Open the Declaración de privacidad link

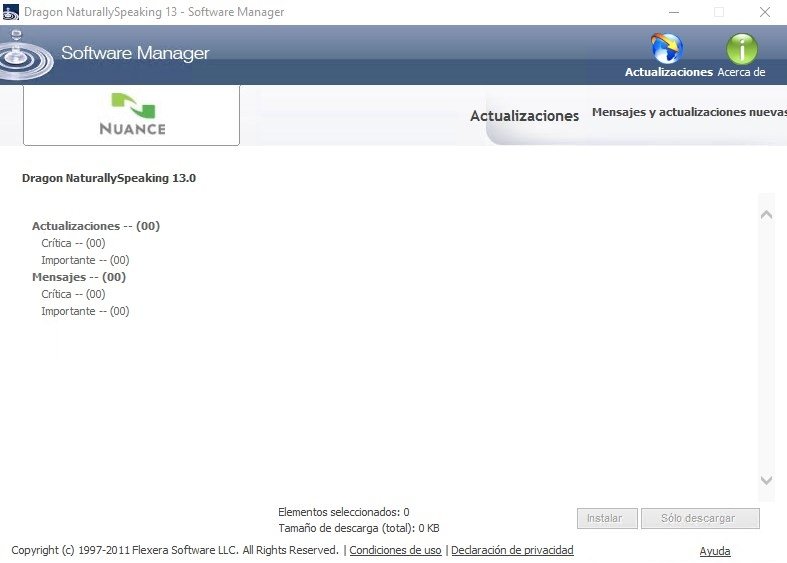pos(512,550)
